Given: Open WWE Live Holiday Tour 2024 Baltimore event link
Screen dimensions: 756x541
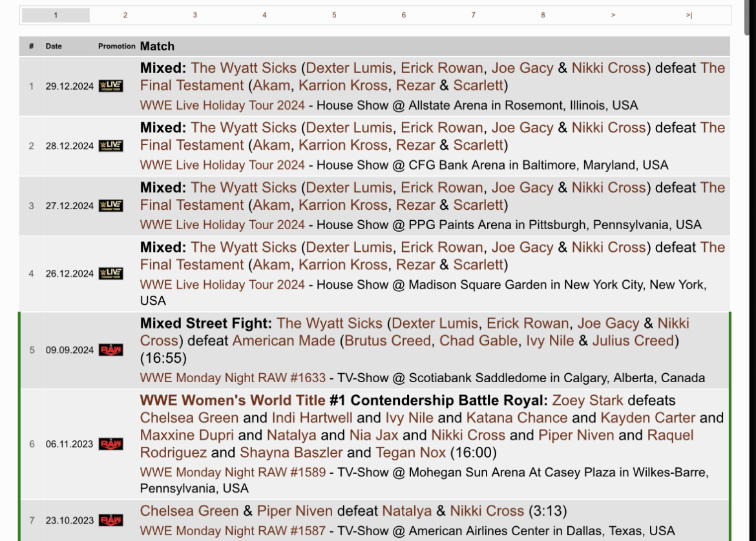Looking at the screenshot, I should (x=222, y=165).
